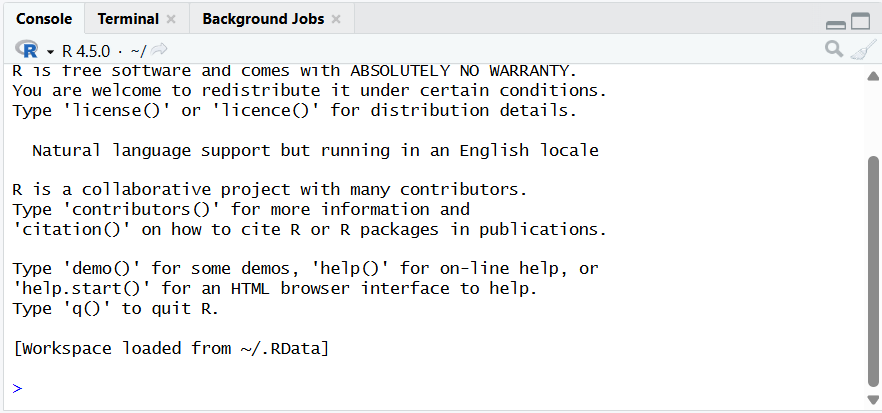Focus the console command prompt line
Image resolution: width=882 pixels, height=413 pixels.
[400, 388]
